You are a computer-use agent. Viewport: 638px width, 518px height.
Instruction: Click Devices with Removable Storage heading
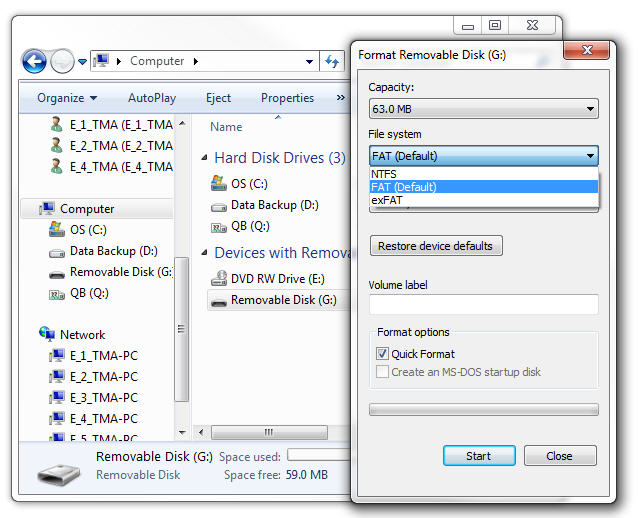282,253
